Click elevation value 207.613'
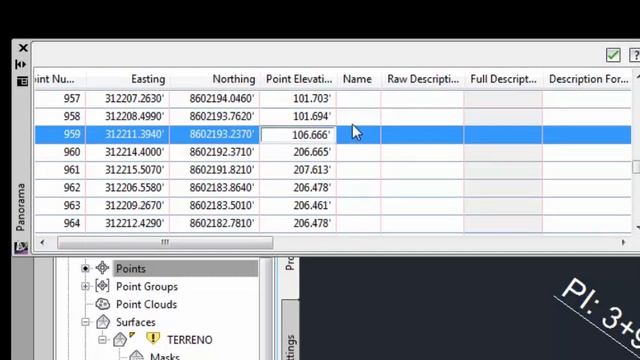 pyautogui.click(x=312, y=170)
